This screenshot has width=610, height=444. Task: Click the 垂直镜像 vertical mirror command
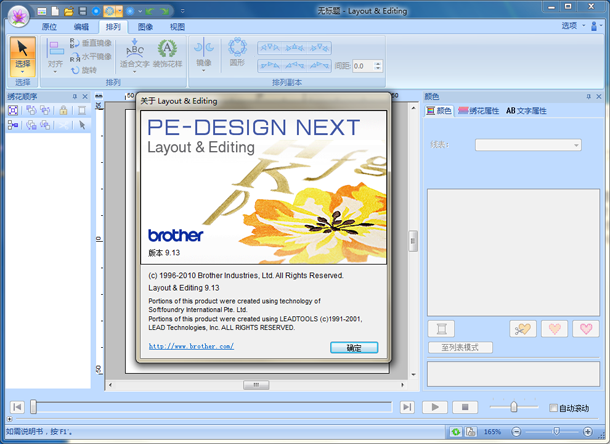click(91, 43)
